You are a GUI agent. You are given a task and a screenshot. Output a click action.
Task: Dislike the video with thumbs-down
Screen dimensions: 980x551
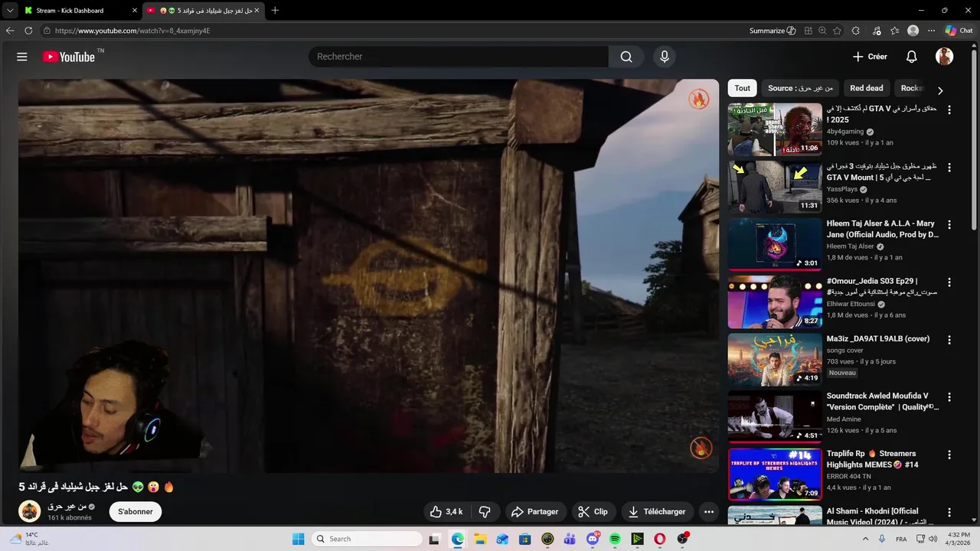(x=485, y=511)
